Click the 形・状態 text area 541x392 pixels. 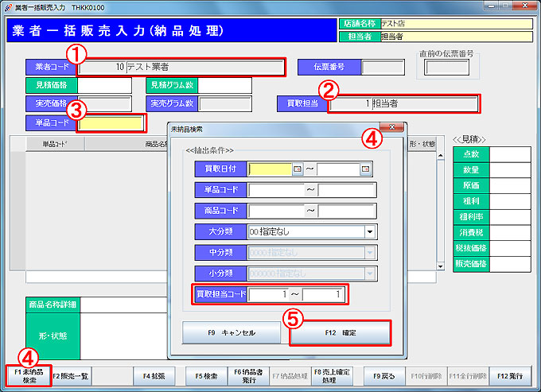[x=124, y=336]
